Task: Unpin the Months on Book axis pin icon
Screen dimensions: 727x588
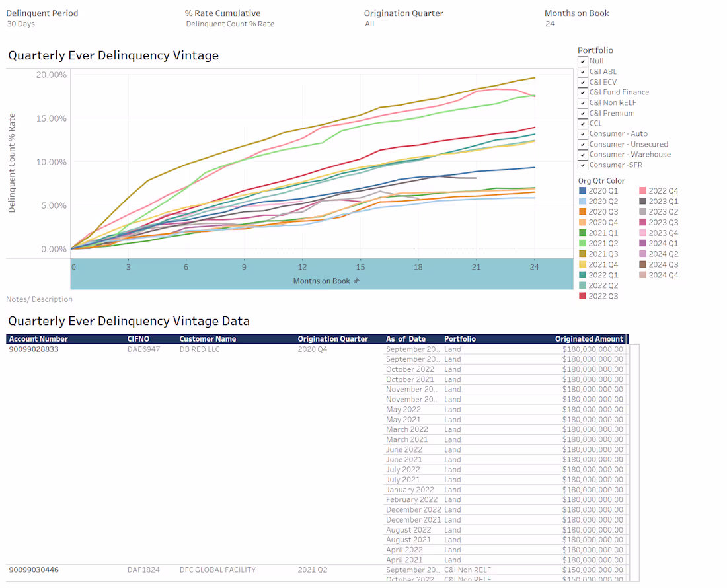Action: pos(356,280)
